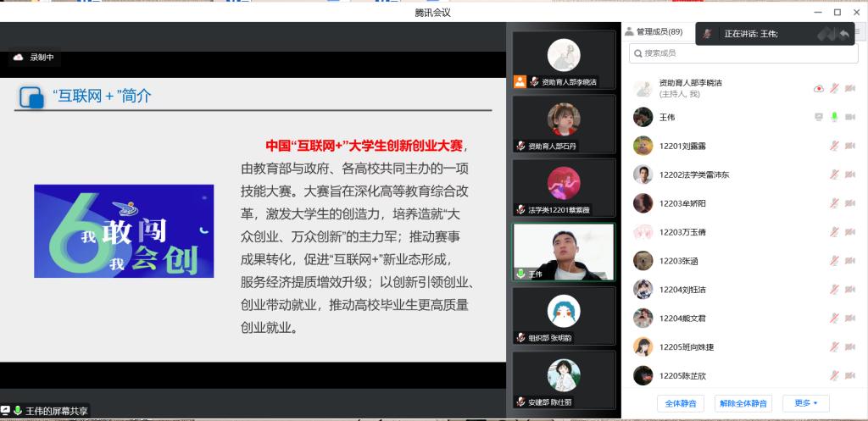Open 王伟的屏幕共享 label at bottom left
Viewport: 868px width, 421px height.
[51, 411]
